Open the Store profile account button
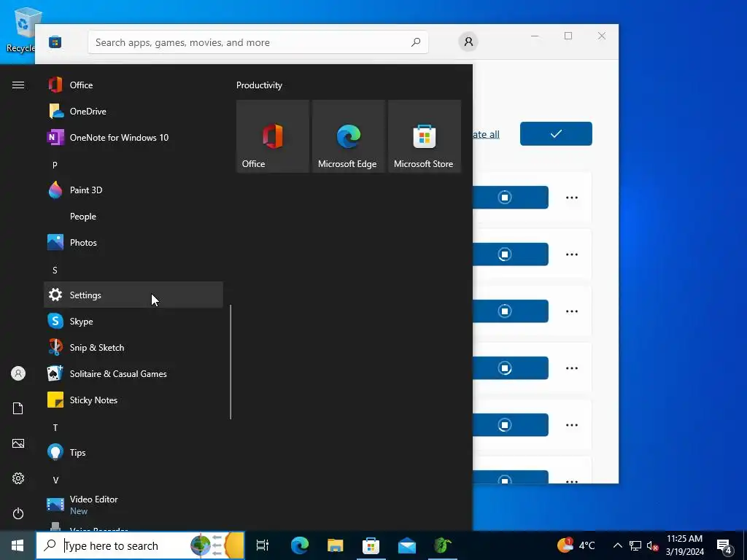 [x=468, y=42]
